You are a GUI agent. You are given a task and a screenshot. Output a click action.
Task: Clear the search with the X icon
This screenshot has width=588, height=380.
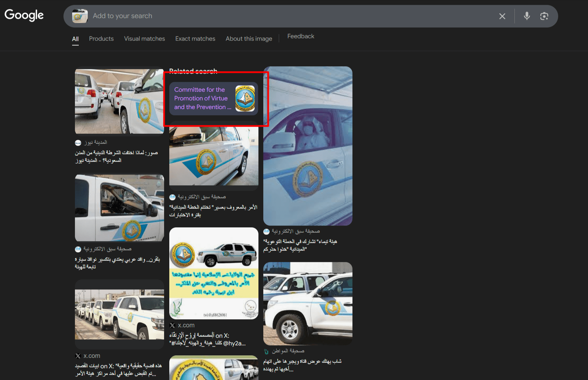coord(502,16)
